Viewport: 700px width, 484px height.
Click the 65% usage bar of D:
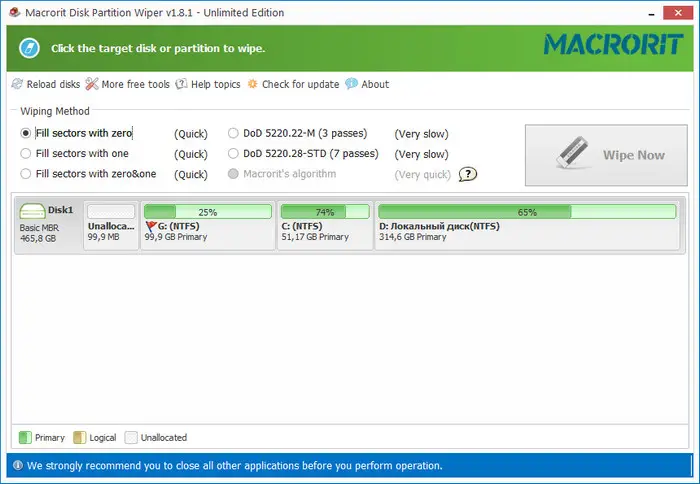point(527,212)
